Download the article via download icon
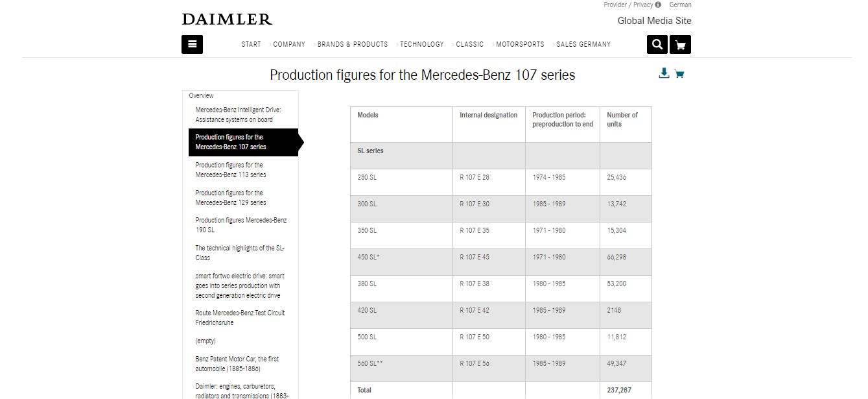 664,73
